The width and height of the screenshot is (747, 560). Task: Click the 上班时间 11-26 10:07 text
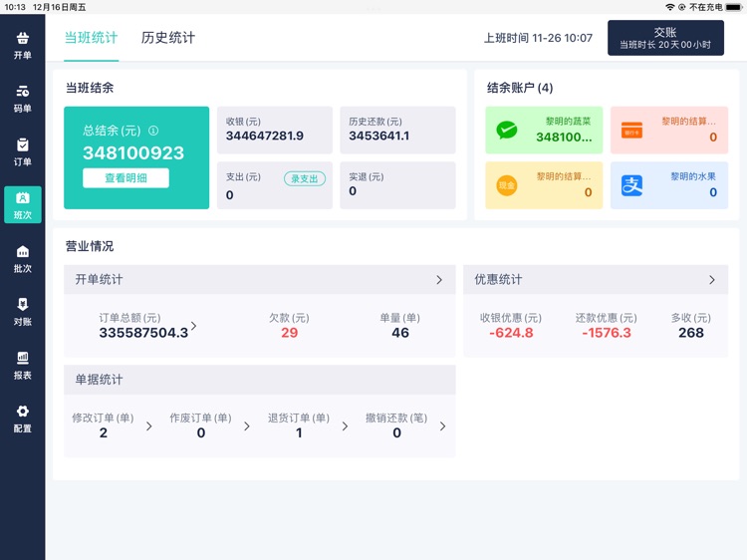pyautogui.click(x=538, y=38)
